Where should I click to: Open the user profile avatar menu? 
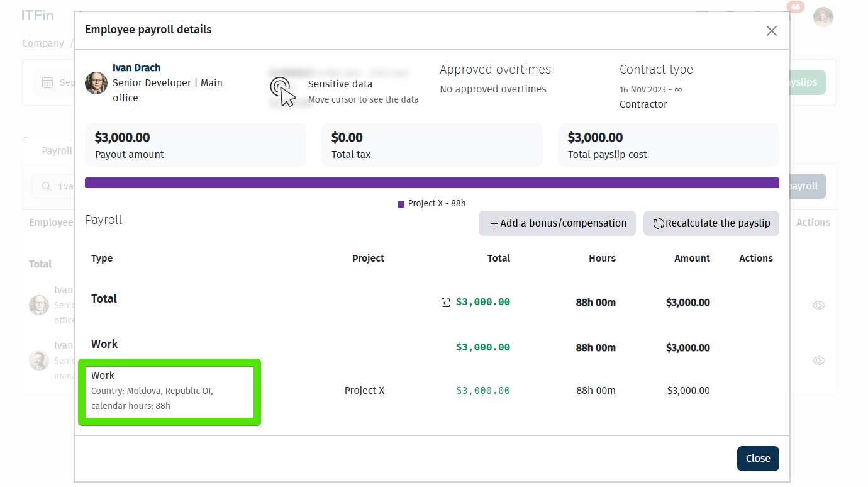823,17
